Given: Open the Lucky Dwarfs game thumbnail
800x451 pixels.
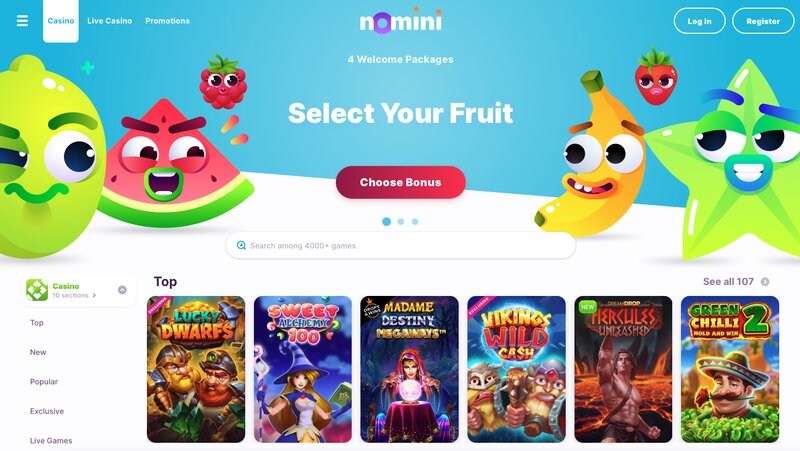Looking at the screenshot, I should click(196, 369).
